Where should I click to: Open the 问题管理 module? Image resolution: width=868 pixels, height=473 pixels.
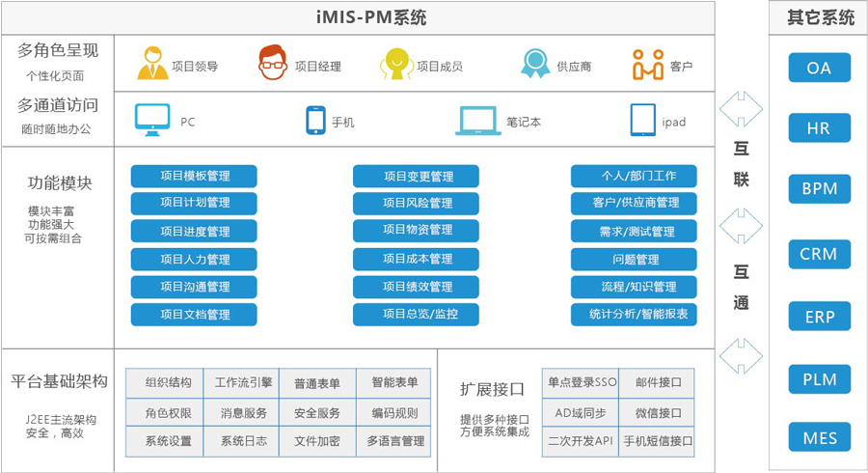[x=634, y=260]
